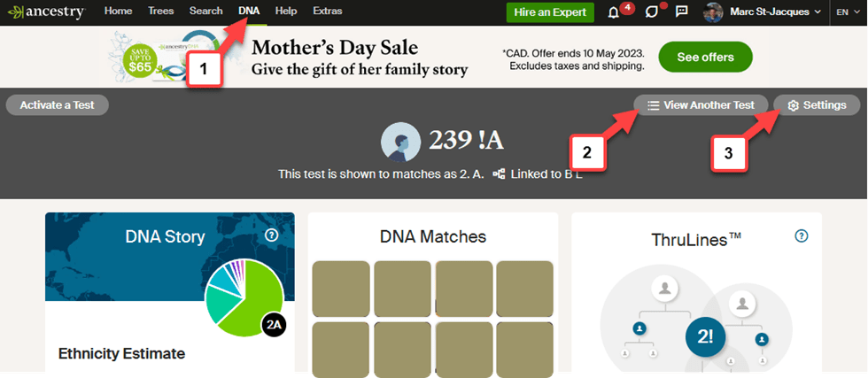The image size is (868, 378).
Task: Open the DNA menu
Action: pyautogui.click(x=250, y=12)
